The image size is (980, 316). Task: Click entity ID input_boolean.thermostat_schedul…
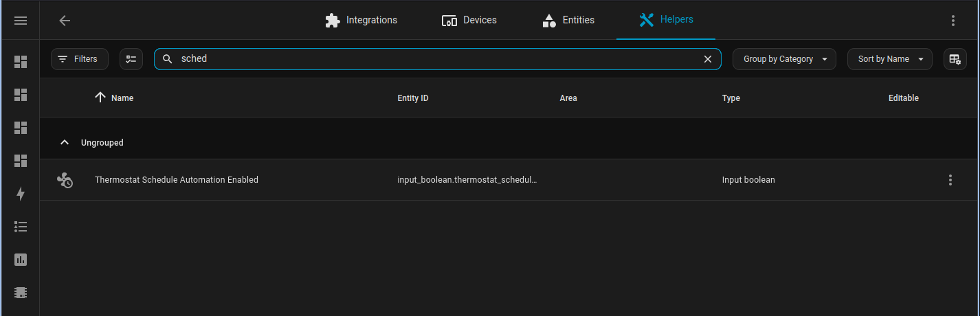[467, 180]
